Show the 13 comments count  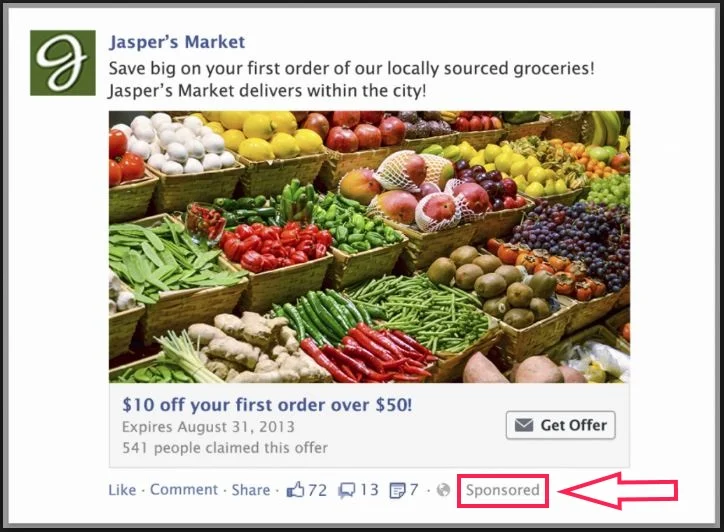click(369, 490)
